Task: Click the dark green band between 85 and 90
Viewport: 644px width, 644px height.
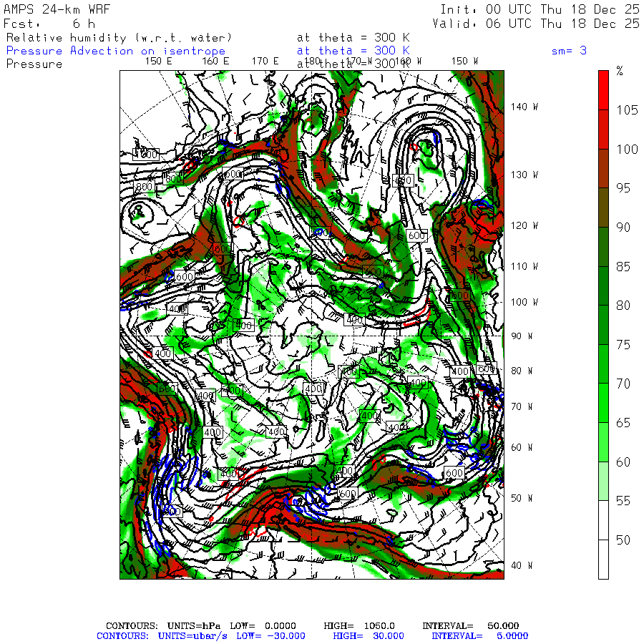Action: [603, 246]
